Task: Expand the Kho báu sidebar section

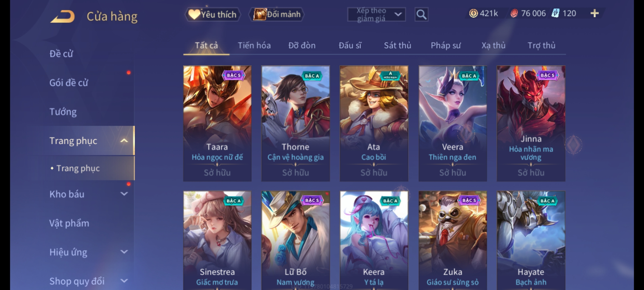Action: coord(124,194)
